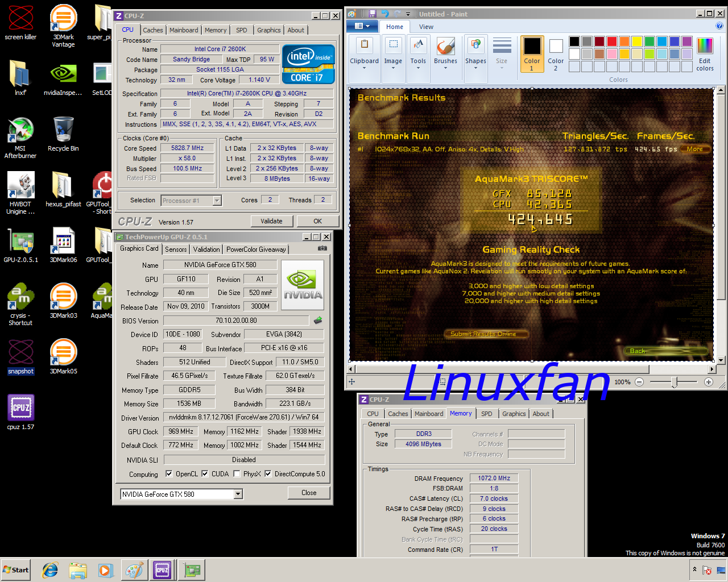This screenshot has width=728, height=582.
Task: Toggle the OpenCL checkbox in GPU-Z
Action: pyautogui.click(x=169, y=473)
